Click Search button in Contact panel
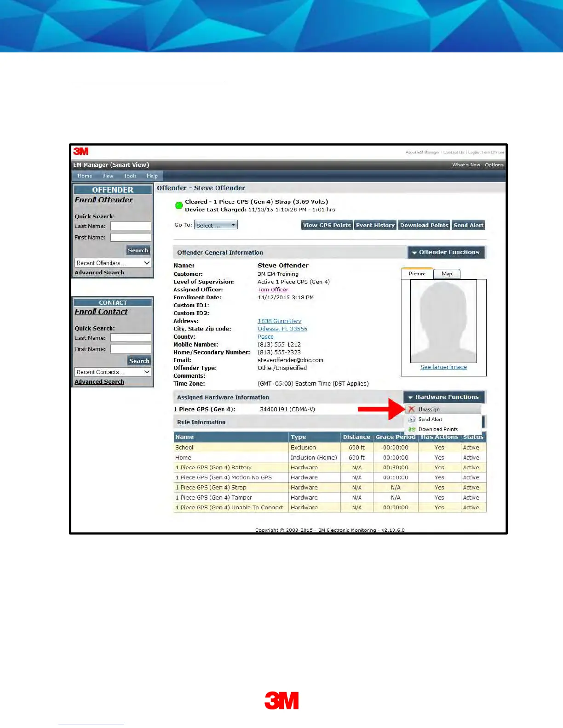 (139, 361)
